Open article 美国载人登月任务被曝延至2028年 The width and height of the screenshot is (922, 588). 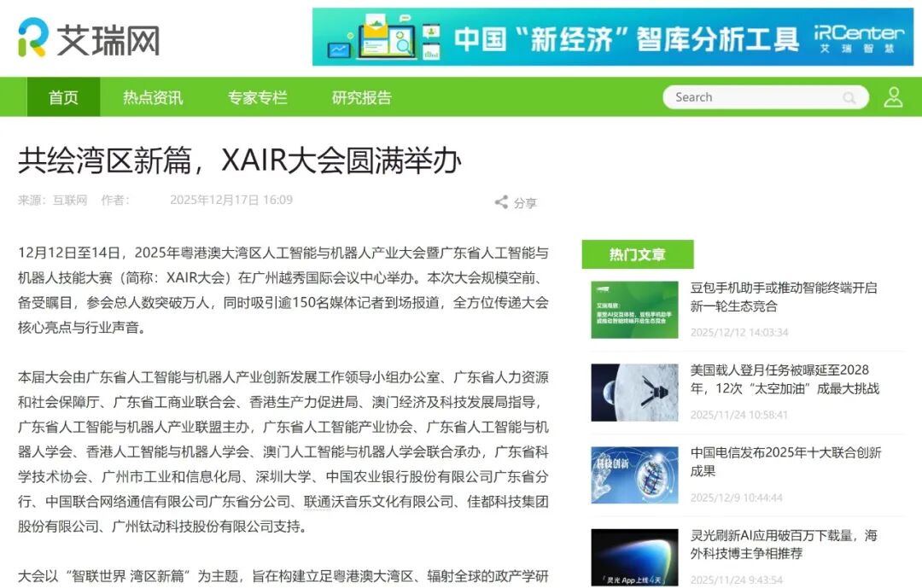pyautogui.click(x=785, y=379)
